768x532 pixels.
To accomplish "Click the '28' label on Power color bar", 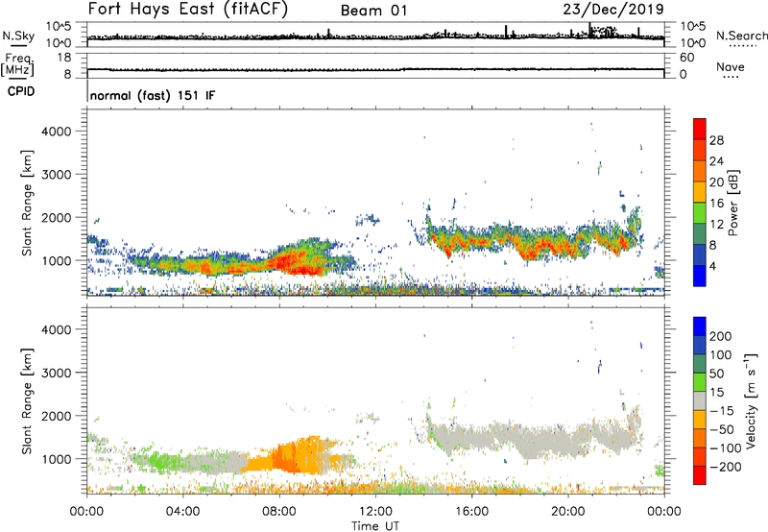I will pyautogui.click(x=716, y=140).
